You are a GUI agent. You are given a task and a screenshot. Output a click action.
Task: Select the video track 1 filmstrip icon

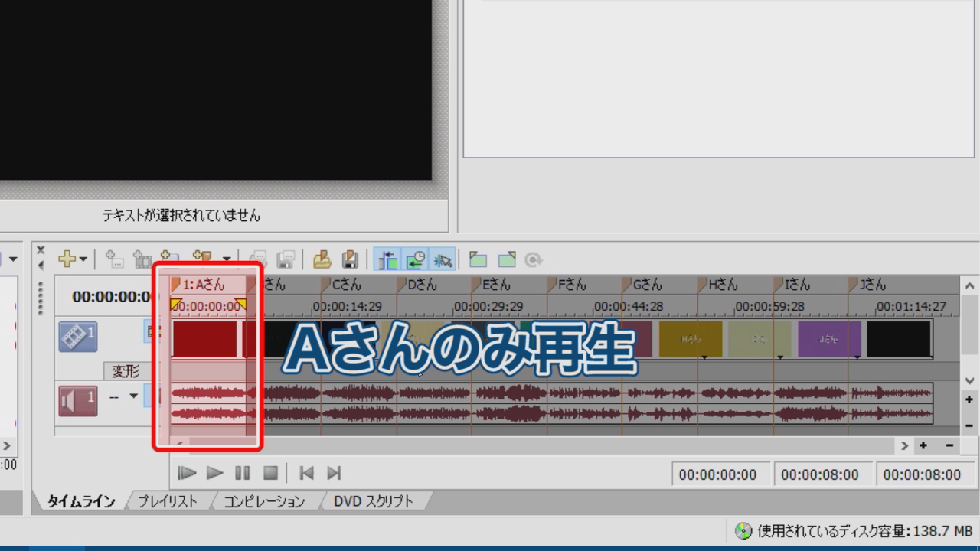point(77,336)
